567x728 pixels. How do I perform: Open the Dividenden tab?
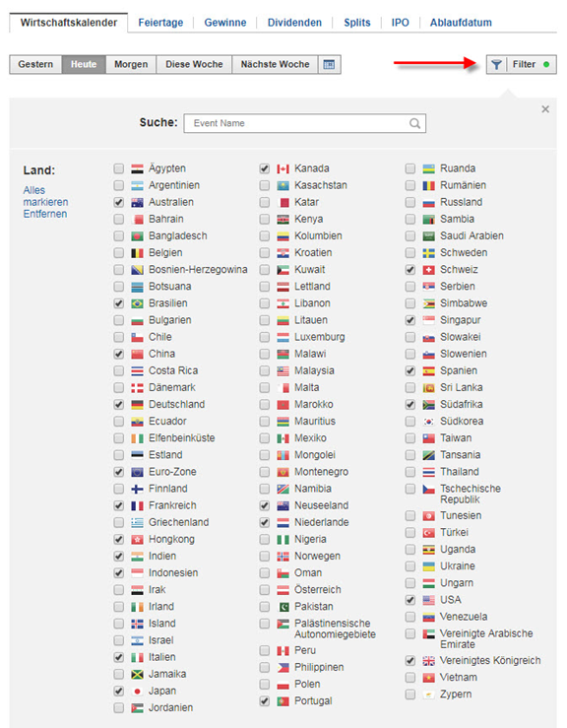tap(294, 23)
